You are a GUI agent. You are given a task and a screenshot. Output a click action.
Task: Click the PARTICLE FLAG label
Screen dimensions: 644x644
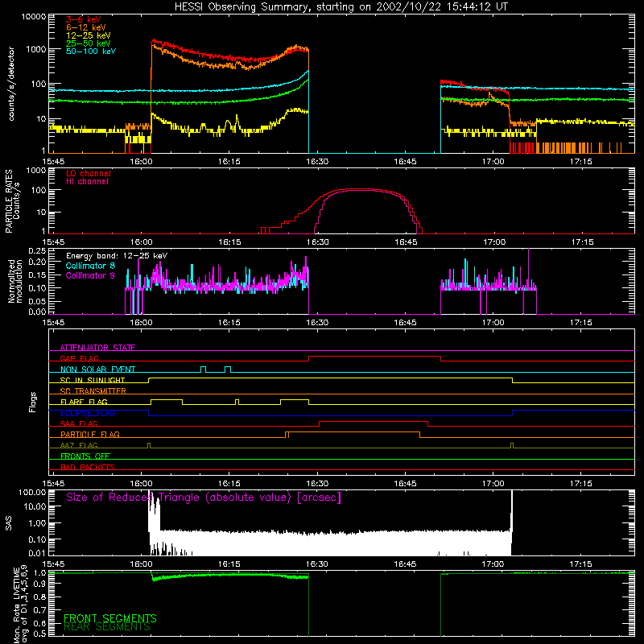click(90, 434)
